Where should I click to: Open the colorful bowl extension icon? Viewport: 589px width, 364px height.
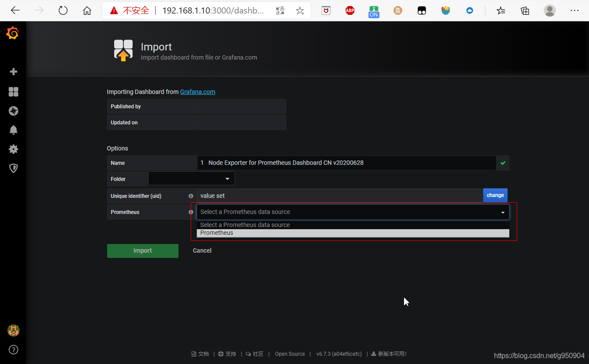coord(446,10)
